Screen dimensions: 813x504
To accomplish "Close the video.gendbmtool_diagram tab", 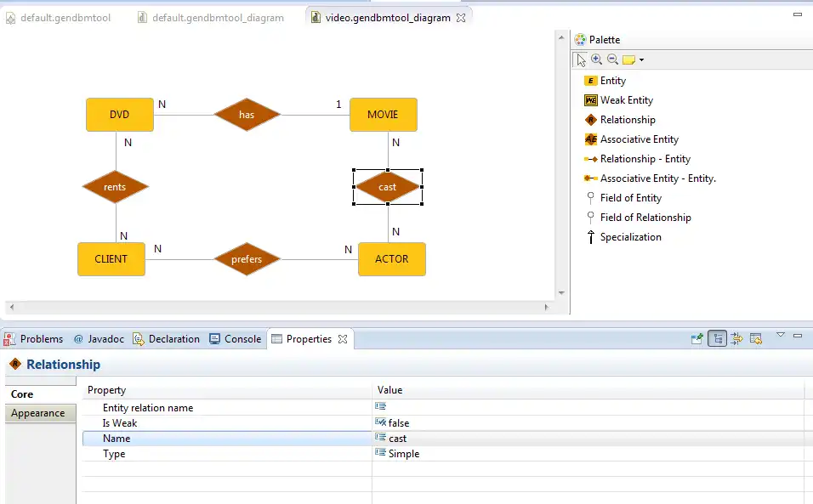I will point(461,18).
